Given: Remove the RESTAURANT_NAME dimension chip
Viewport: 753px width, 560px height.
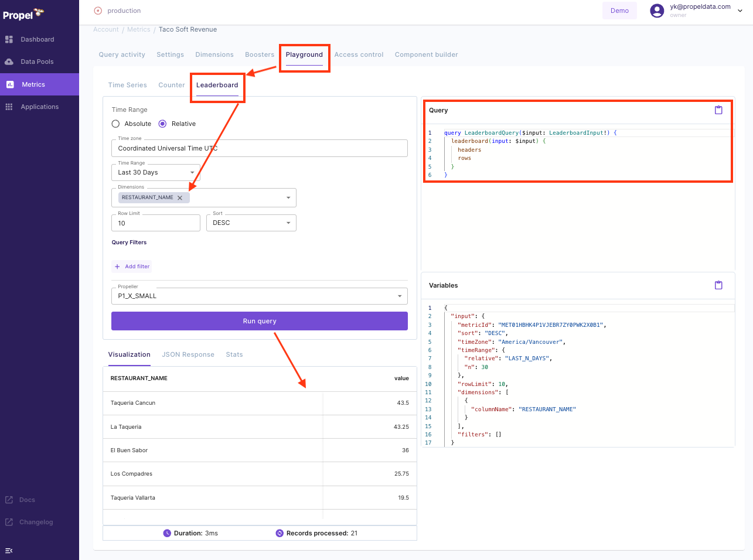Looking at the screenshot, I should click(x=180, y=198).
